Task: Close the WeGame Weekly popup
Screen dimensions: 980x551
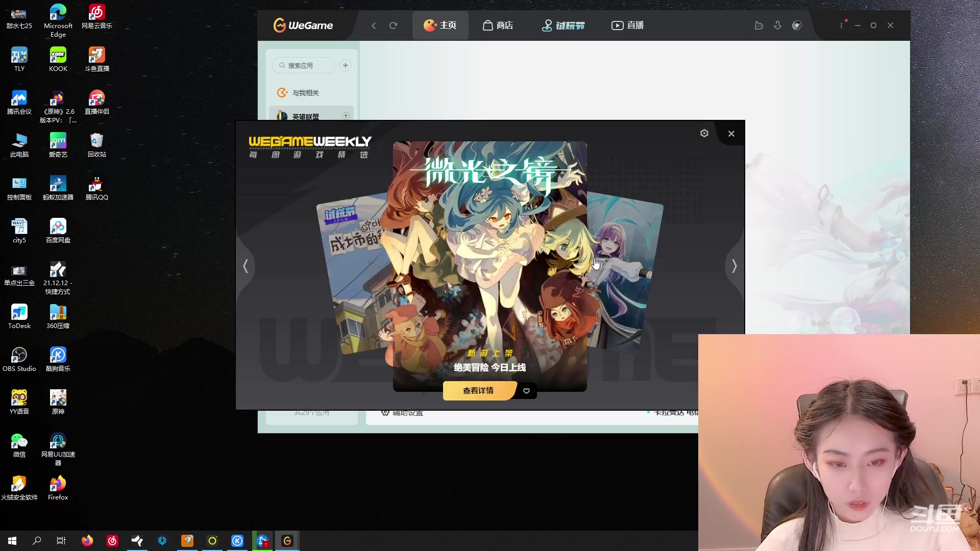Action: click(731, 134)
